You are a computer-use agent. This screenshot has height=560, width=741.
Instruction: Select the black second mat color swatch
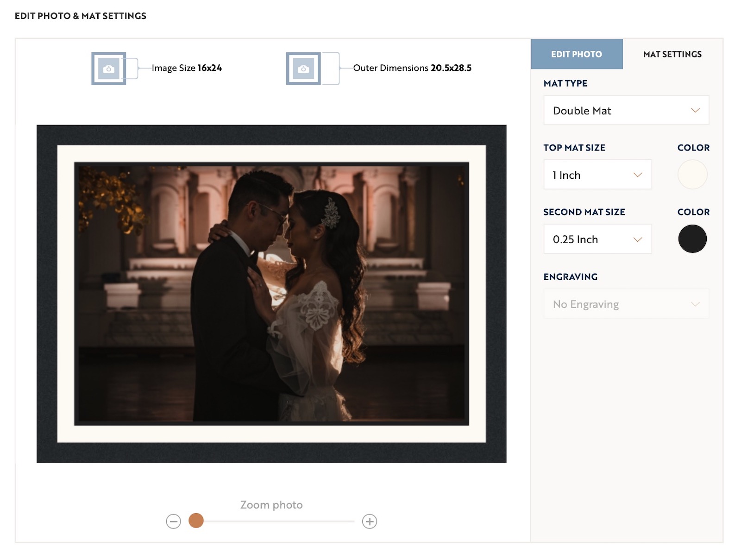692,239
